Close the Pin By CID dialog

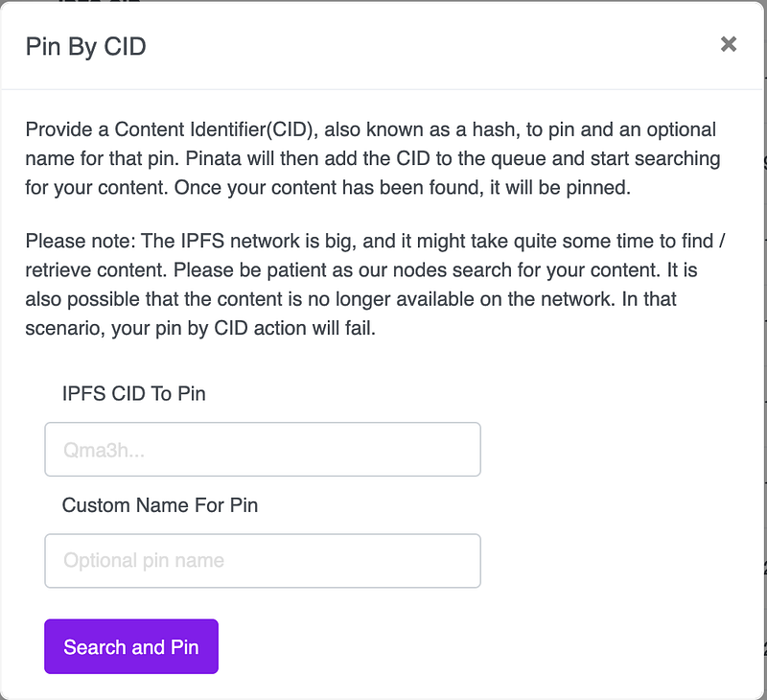point(729,44)
